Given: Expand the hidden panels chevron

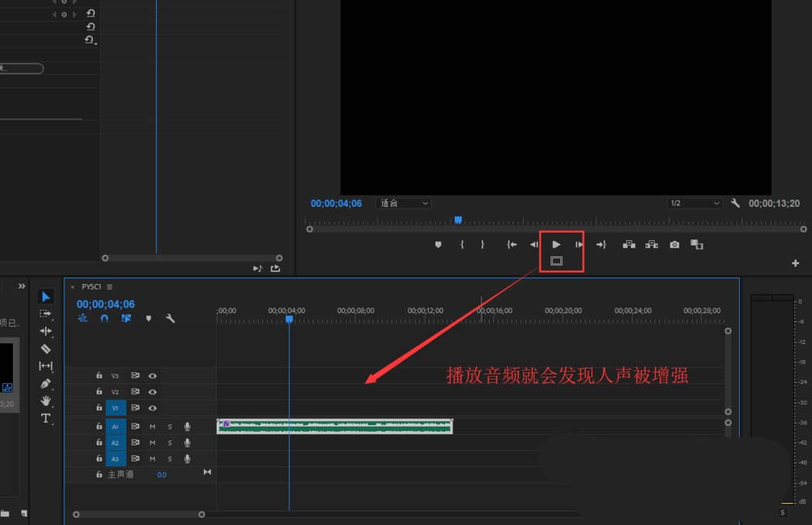Looking at the screenshot, I should (x=21, y=286).
